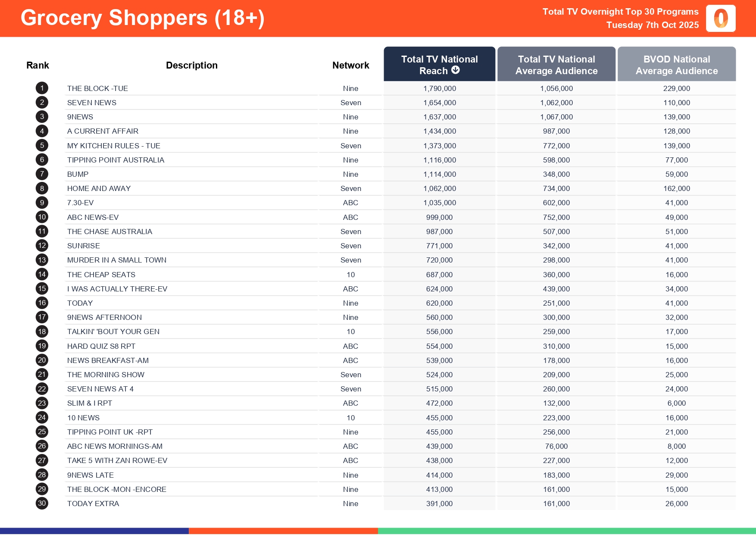This screenshot has width=756, height=535.
Task: Click the OzTAM logo icon
Action: point(721,19)
